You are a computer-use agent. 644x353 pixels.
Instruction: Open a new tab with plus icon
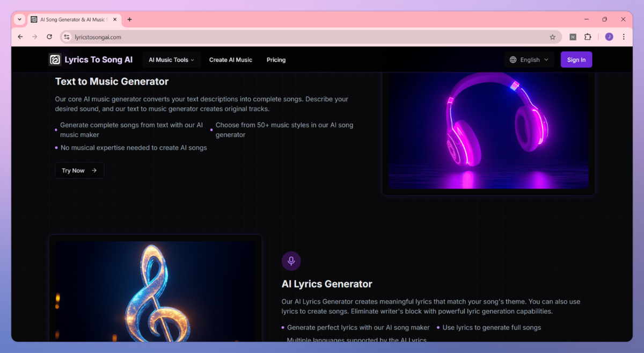pyautogui.click(x=129, y=19)
